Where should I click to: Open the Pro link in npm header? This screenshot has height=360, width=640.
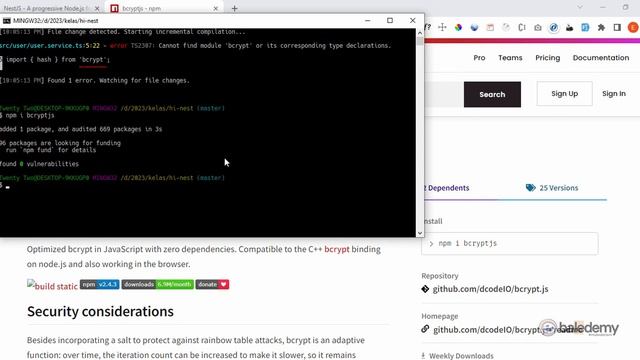tap(479, 58)
